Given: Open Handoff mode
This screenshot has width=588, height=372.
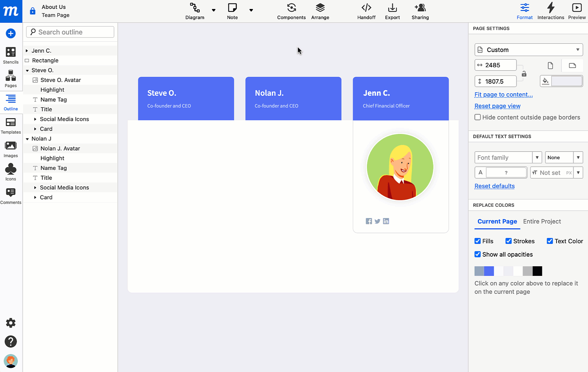Looking at the screenshot, I should coord(366,10).
